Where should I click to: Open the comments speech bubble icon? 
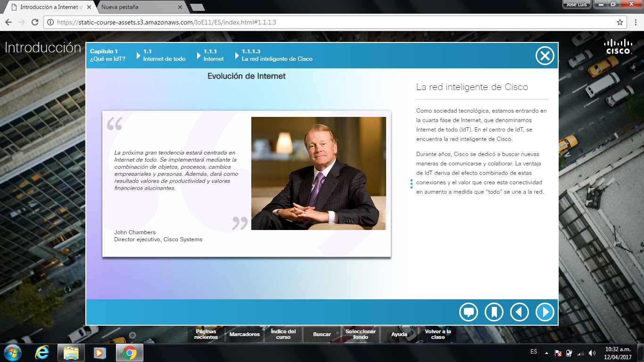(469, 312)
